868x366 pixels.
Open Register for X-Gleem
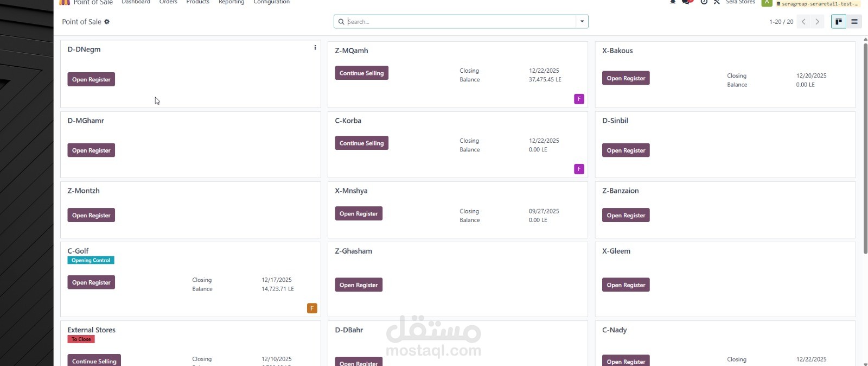(626, 285)
